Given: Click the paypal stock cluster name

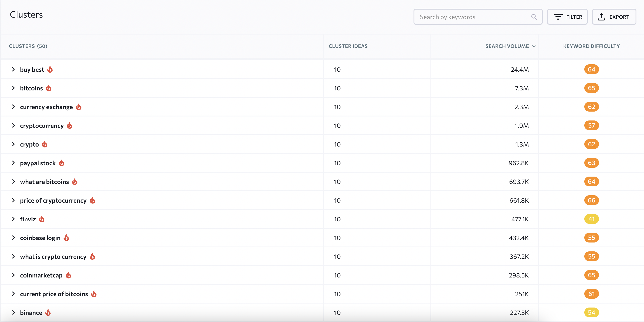Looking at the screenshot, I should (38, 163).
